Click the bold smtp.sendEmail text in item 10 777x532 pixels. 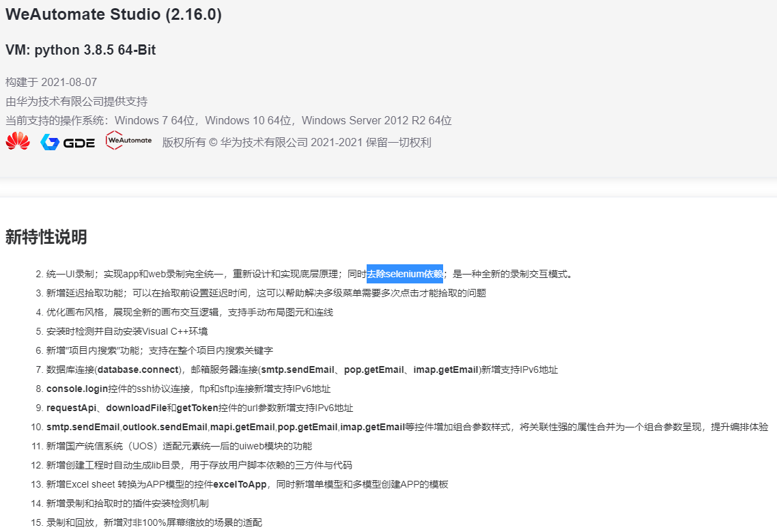click(83, 427)
